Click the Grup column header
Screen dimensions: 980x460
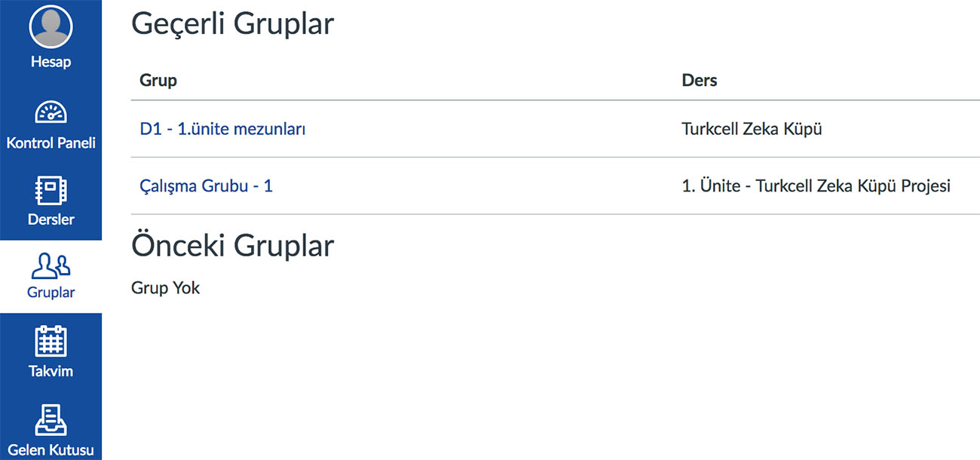click(x=158, y=80)
